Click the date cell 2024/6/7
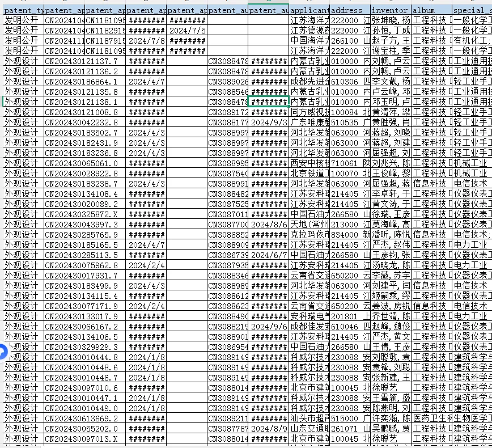Screen dimensions: 492x448 tap(268, 255)
